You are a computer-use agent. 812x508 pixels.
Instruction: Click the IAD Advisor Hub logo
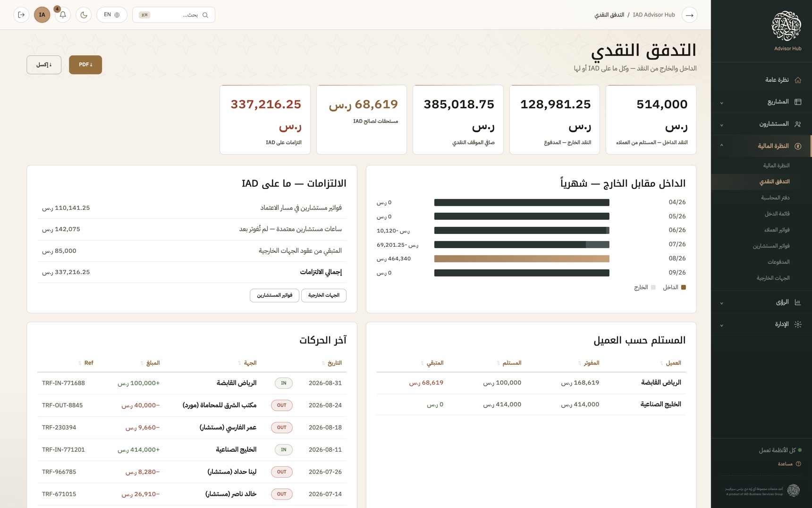coord(786,27)
